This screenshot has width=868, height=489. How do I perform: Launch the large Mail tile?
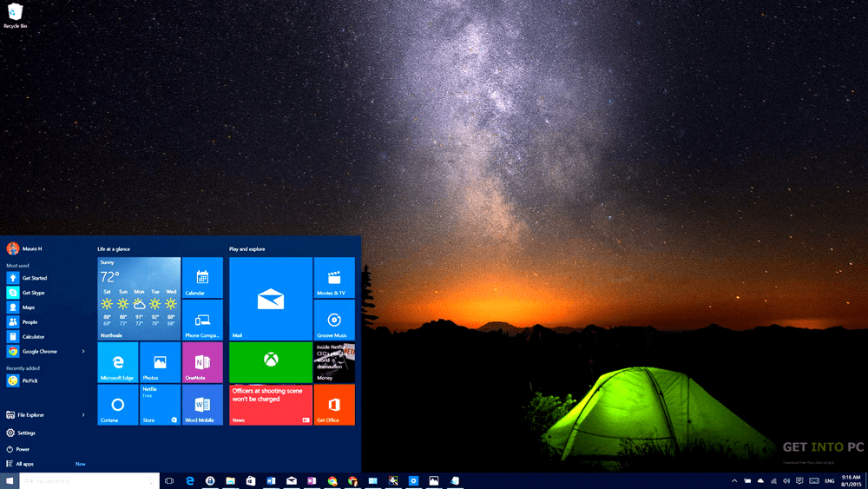coord(271,299)
